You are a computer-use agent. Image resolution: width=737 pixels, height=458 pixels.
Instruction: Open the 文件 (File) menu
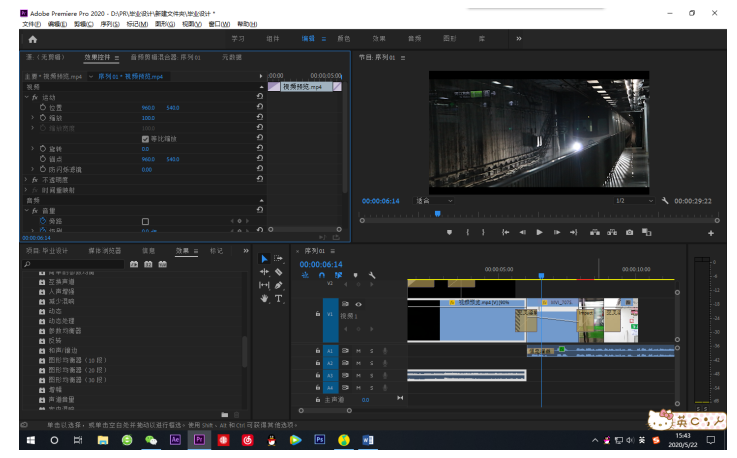[31, 24]
